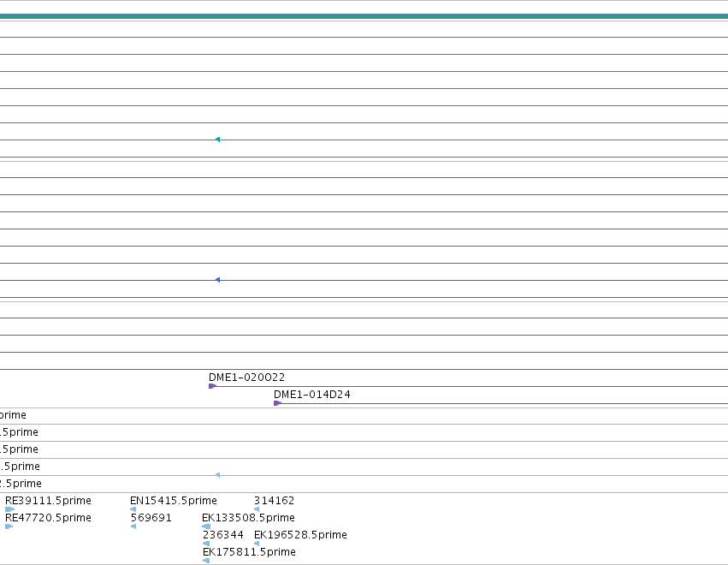Click the arrow glyph beneath EK133508.5prime
This screenshot has height=565, width=728.
click(206, 526)
